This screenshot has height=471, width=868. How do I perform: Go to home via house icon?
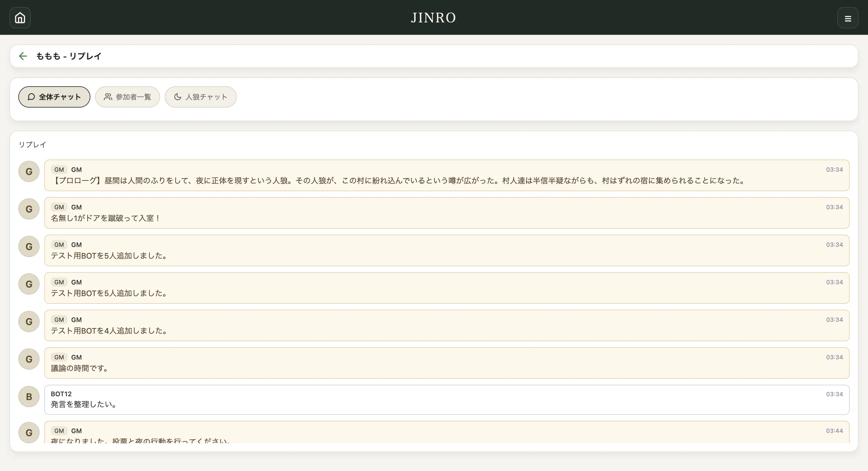coord(20,17)
